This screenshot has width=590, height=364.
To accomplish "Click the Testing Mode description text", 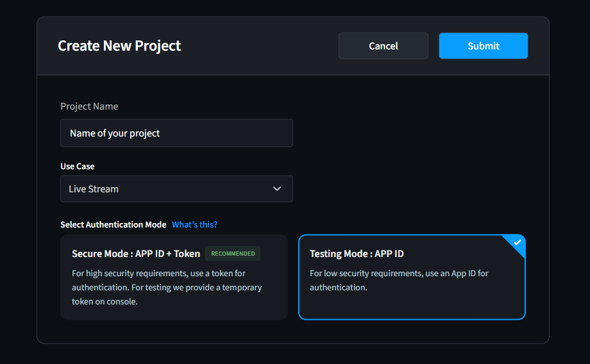I will point(399,281).
